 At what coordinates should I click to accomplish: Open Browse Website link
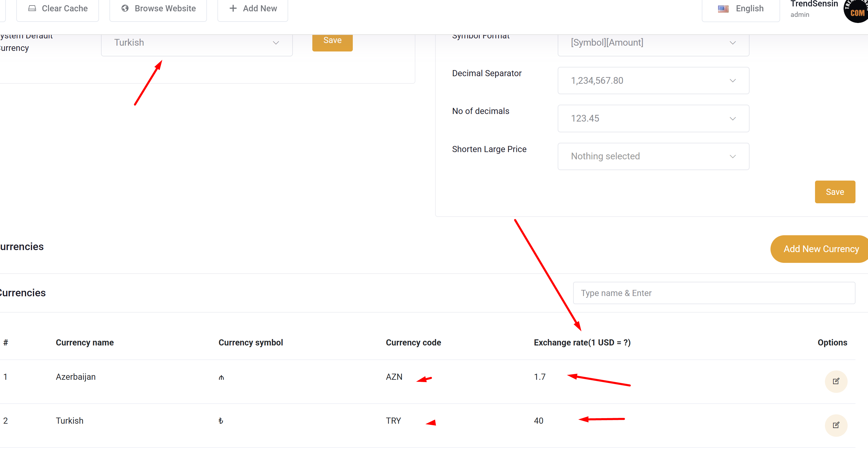coord(158,9)
